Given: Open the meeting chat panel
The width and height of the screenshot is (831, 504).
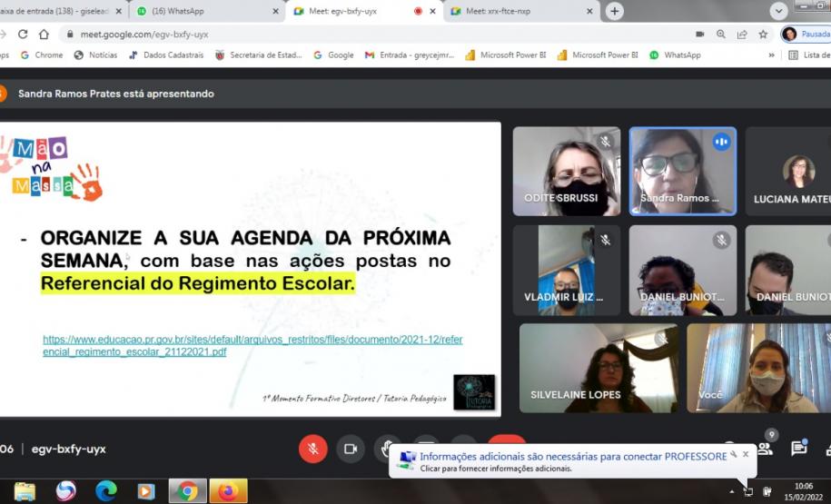Looking at the screenshot, I should [x=798, y=448].
